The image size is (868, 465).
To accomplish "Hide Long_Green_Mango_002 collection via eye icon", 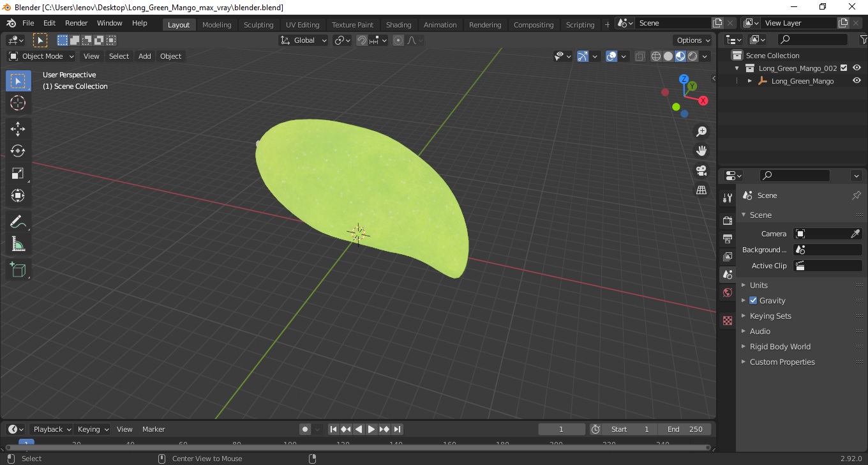I will tap(857, 68).
